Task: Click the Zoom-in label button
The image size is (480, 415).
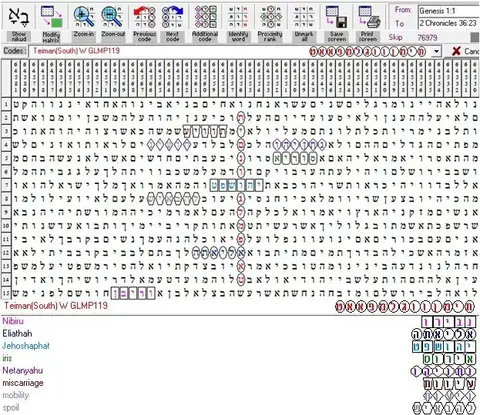Action: click(84, 37)
